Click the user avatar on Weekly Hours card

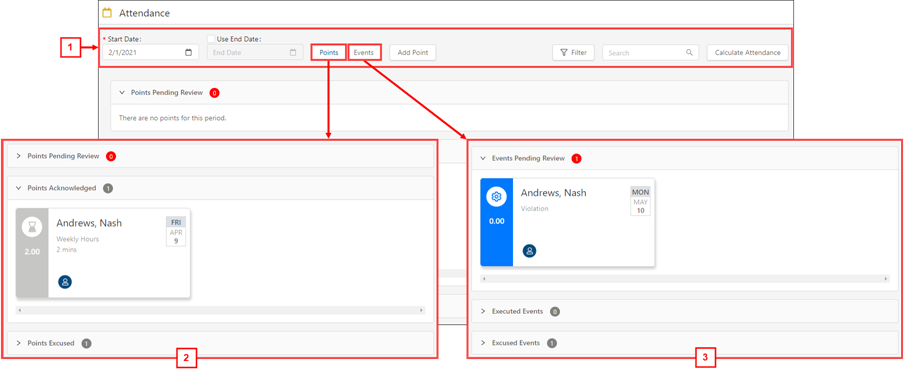click(65, 282)
